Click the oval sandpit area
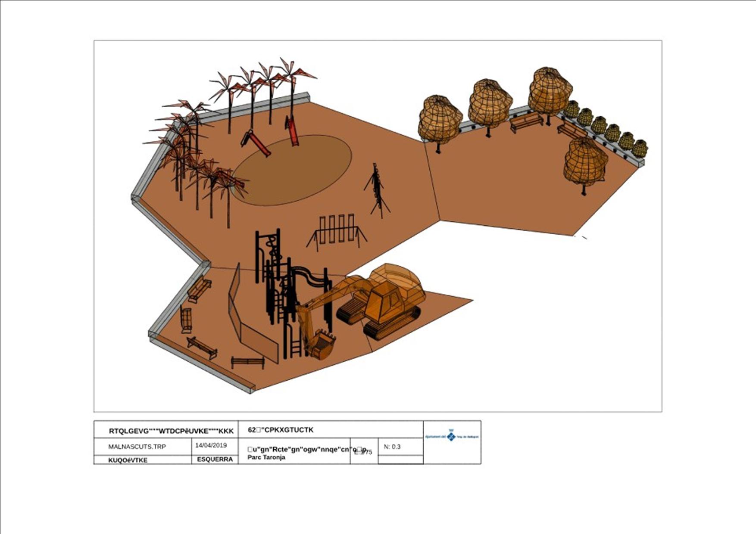Image resolution: width=756 pixels, height=534 pixels. (292, 170)
